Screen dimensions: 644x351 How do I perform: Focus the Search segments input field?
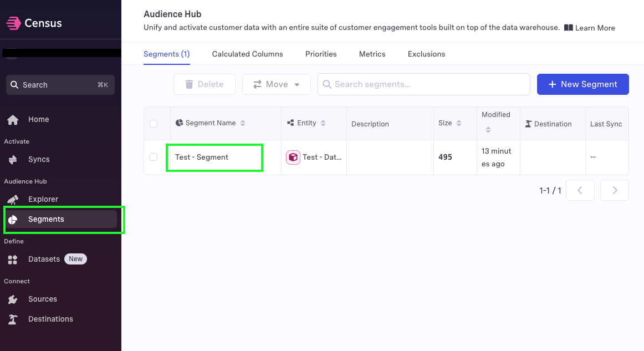click(424, 84)
